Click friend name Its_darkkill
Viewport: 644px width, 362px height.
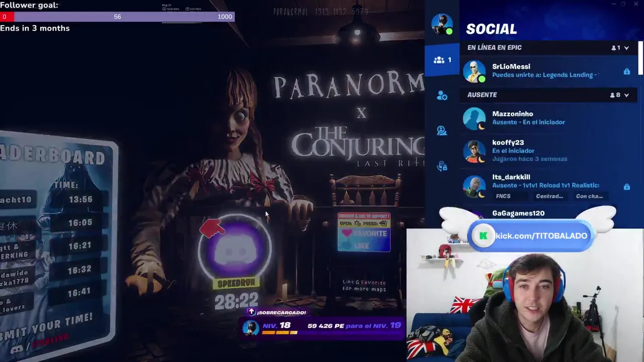[x=511, y=177]
